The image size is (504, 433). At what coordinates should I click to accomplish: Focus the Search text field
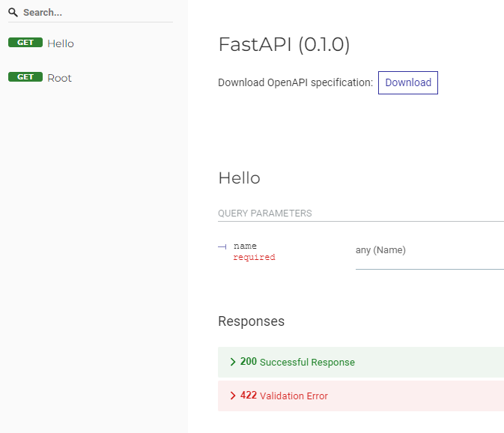tap(90, 13)
